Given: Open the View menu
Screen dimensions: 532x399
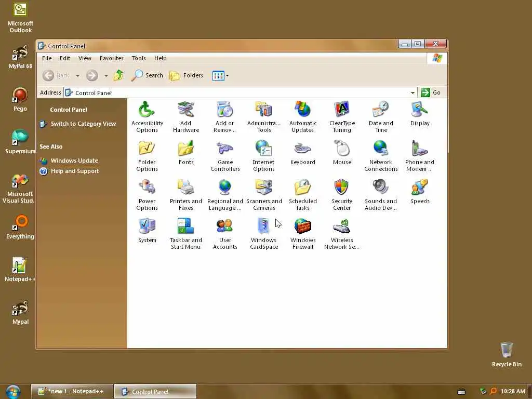Looking at the screenshot, I should [x=85, y=58].
